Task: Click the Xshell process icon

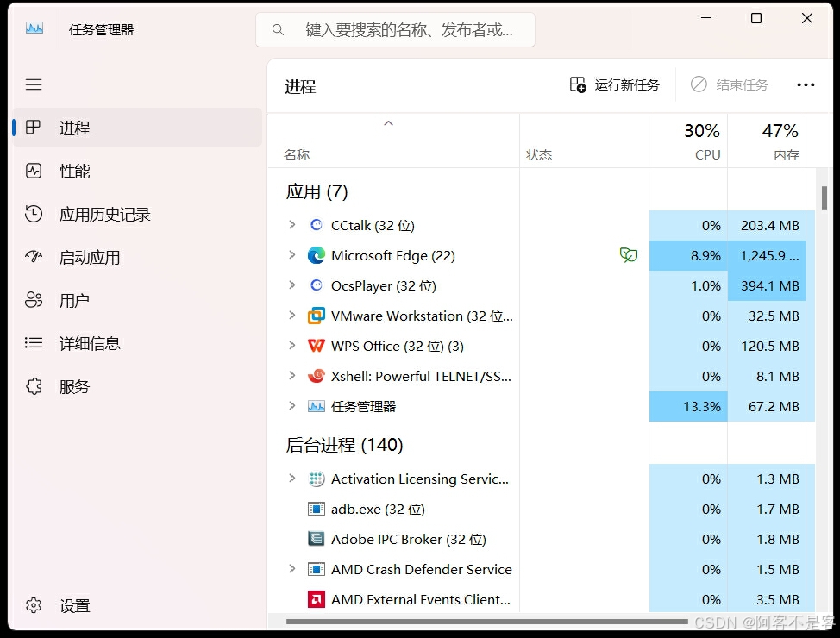Action: point(316,376)
